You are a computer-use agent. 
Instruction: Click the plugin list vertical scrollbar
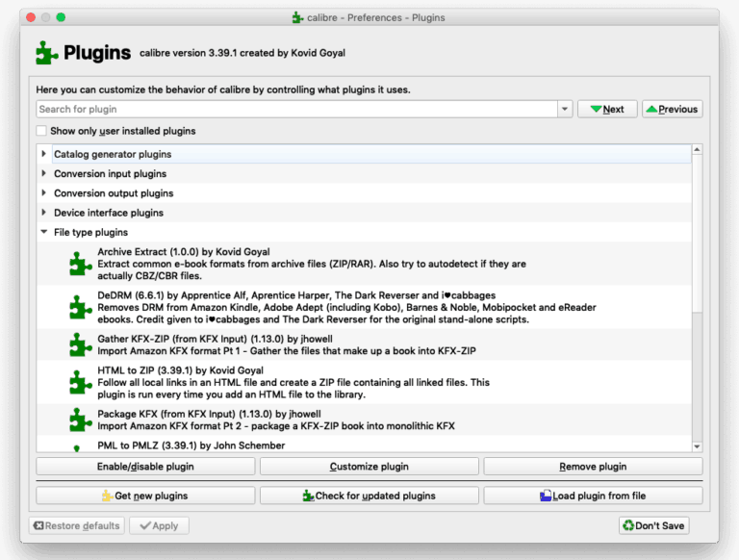point(698,289)
